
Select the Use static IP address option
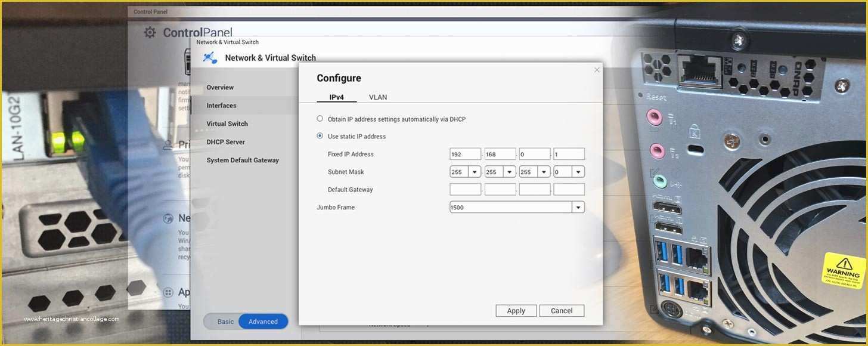(320, 136)
